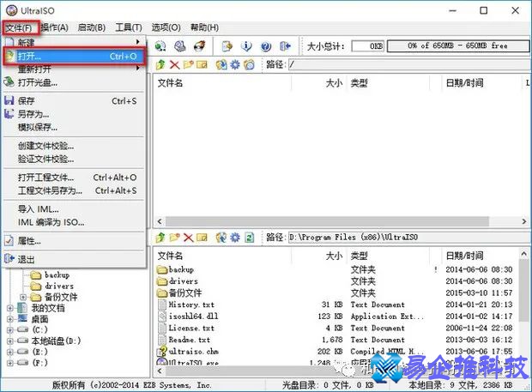Expand the 本地磁盘(D:) drive node

10,341
